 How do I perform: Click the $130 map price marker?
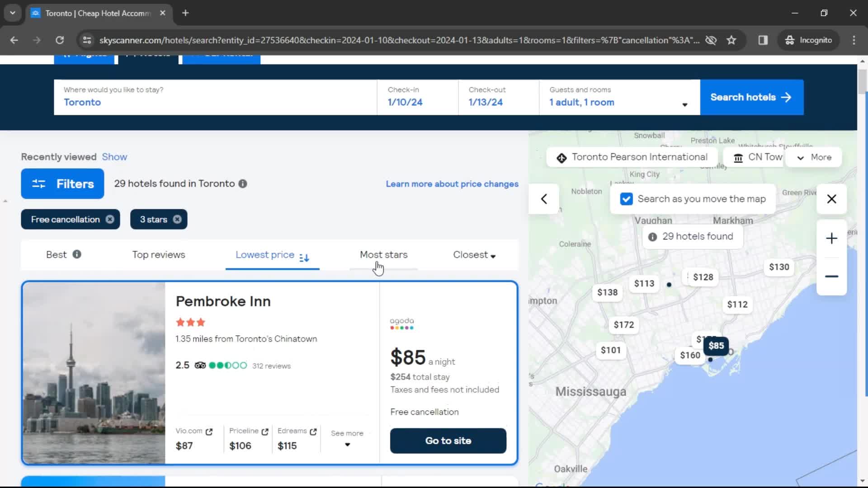779,267
